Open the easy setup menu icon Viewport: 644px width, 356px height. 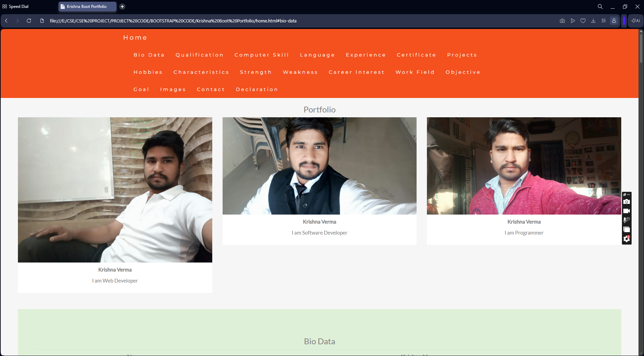click(x=604, y=21)
